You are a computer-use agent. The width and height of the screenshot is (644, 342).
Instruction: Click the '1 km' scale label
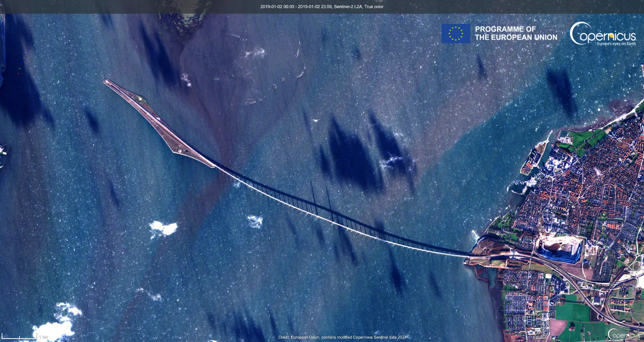(x=44, y=337)
